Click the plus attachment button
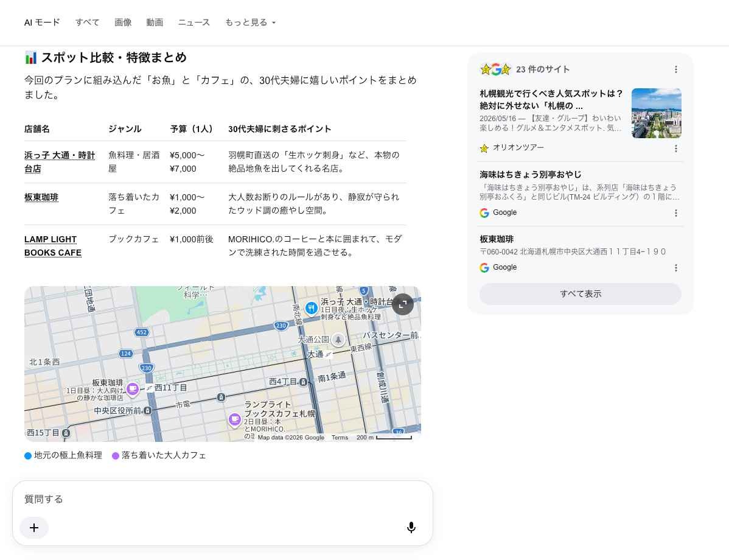The image size is (729, 560). pos(34,528)
